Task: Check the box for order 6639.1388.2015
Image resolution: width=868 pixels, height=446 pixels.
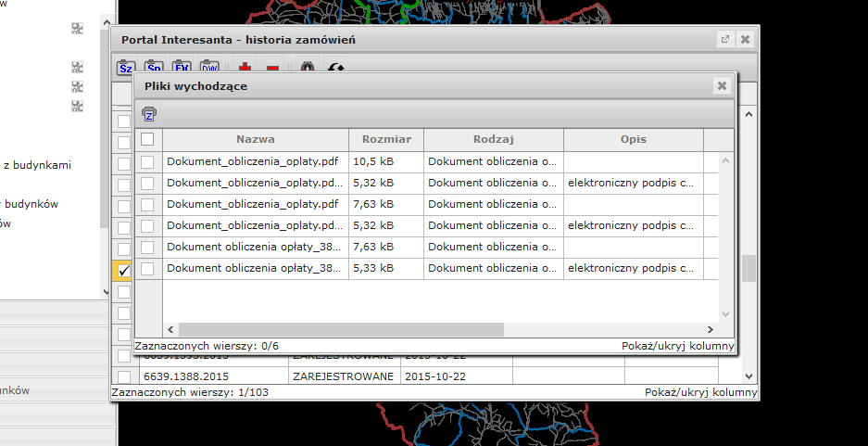Action: [124, 376]
